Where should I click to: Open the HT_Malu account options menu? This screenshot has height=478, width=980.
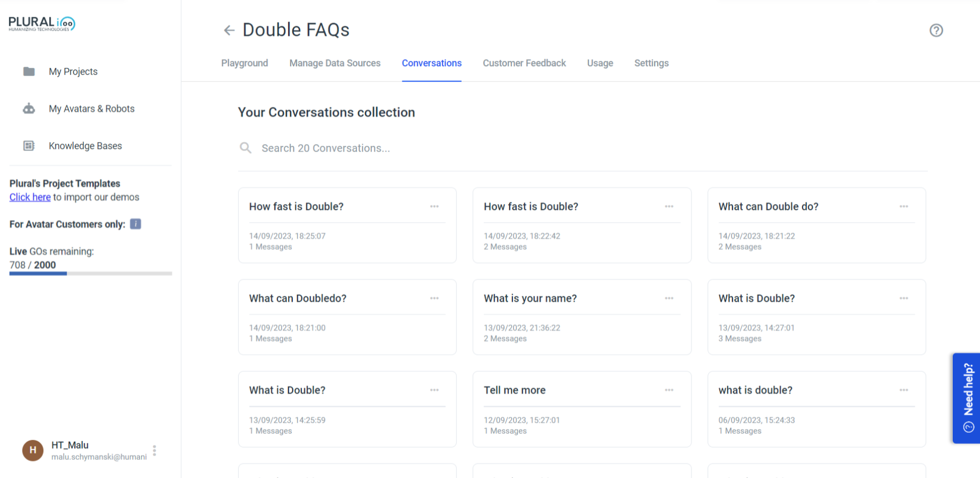pyautogui.click(x=154, y=451)
